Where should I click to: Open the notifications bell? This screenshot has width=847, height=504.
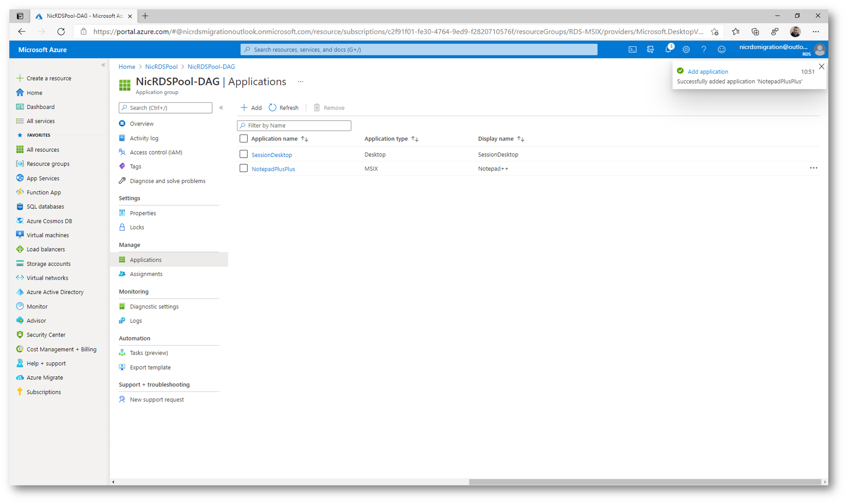668,49
